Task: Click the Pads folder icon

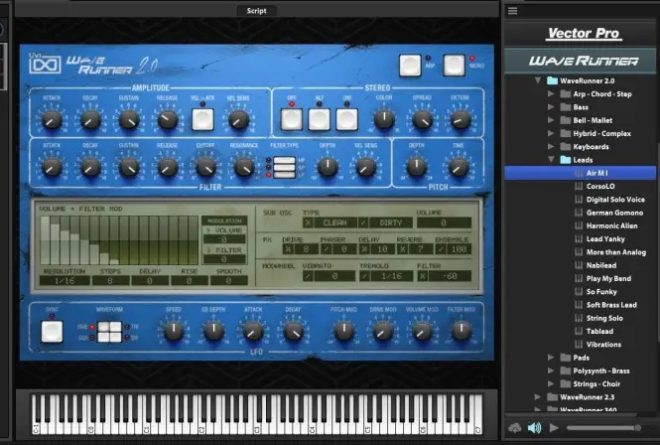Action: click(565, 358)
